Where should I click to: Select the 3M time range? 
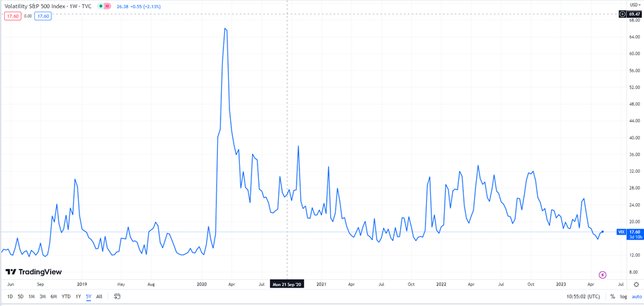[x=42, y=296]
